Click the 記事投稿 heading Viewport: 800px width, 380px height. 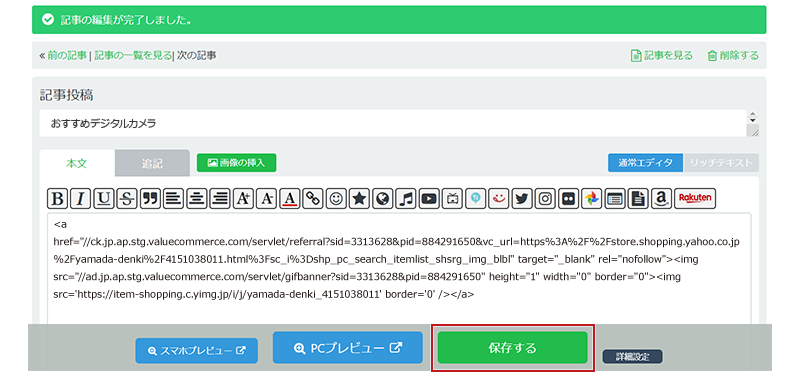pos(66,95)
